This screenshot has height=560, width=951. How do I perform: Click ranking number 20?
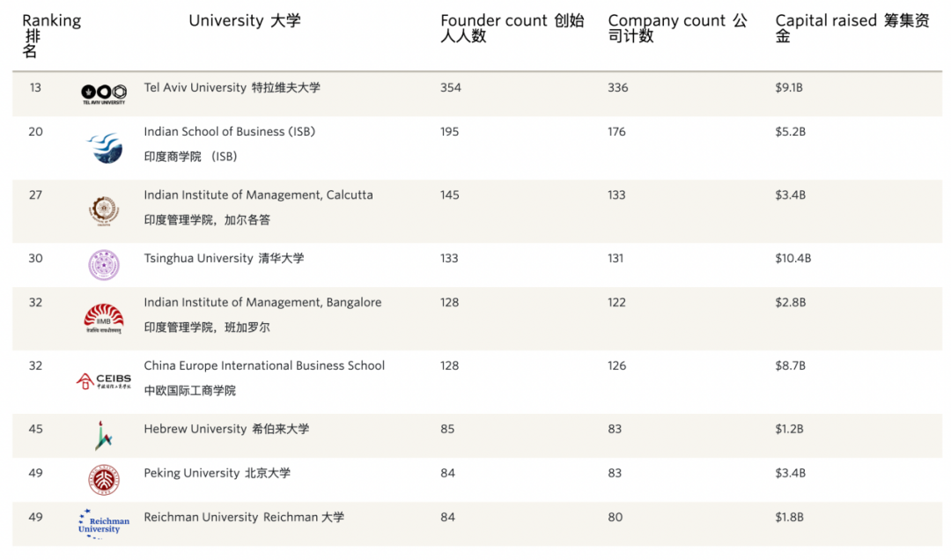35,132
